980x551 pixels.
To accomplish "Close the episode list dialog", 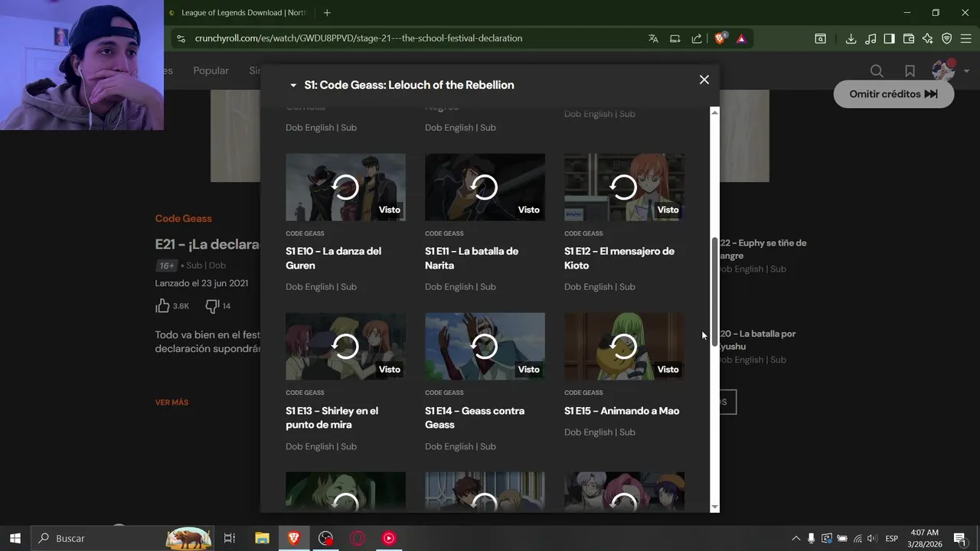I will [x=704, y=80].
